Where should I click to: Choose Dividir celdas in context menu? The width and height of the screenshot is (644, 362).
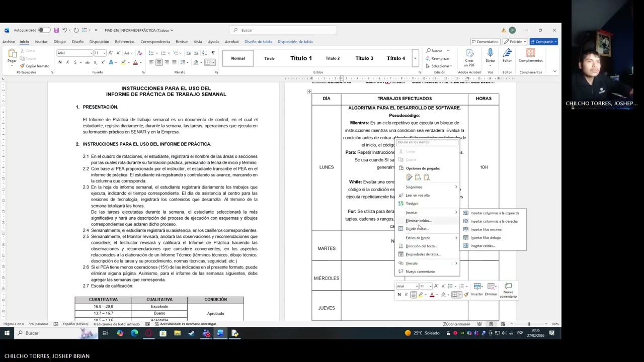(427, 229)
